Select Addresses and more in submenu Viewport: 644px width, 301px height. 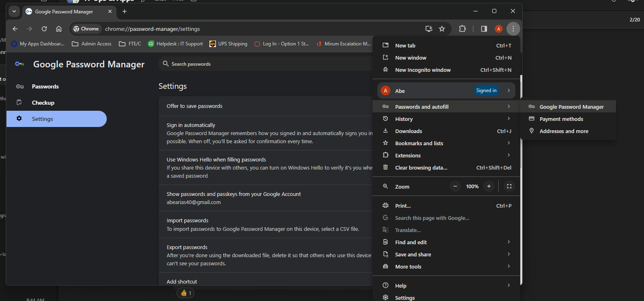click(569, 131)
